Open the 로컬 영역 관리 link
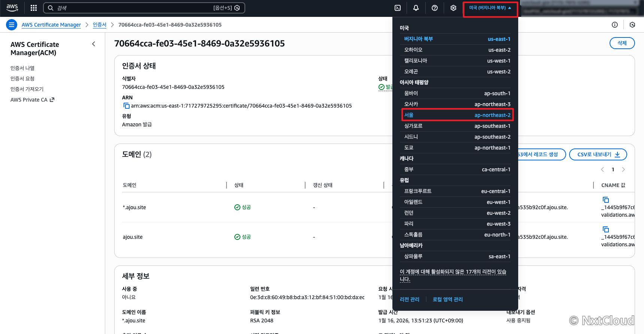Viewport: 644px width, 334px height. 448,300
